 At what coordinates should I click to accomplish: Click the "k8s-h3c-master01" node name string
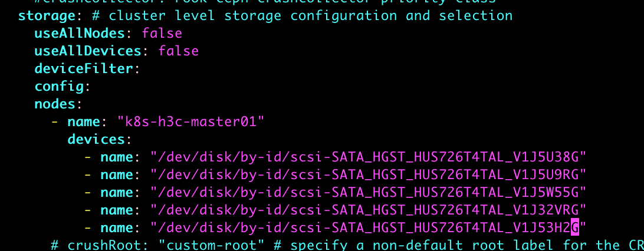[x=191, y=122]
